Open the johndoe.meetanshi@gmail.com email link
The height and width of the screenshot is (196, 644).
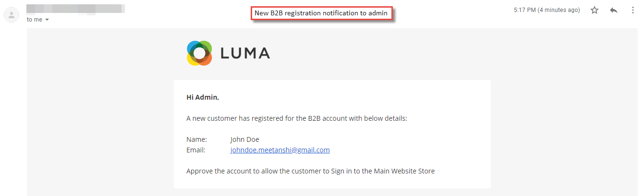(x=280, y=150)
